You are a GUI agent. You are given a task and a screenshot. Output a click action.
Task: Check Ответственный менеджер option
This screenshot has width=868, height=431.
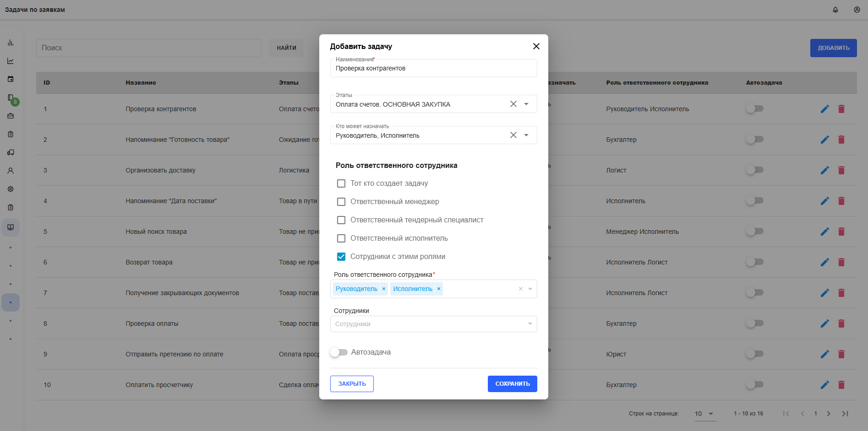coord(341,202)
